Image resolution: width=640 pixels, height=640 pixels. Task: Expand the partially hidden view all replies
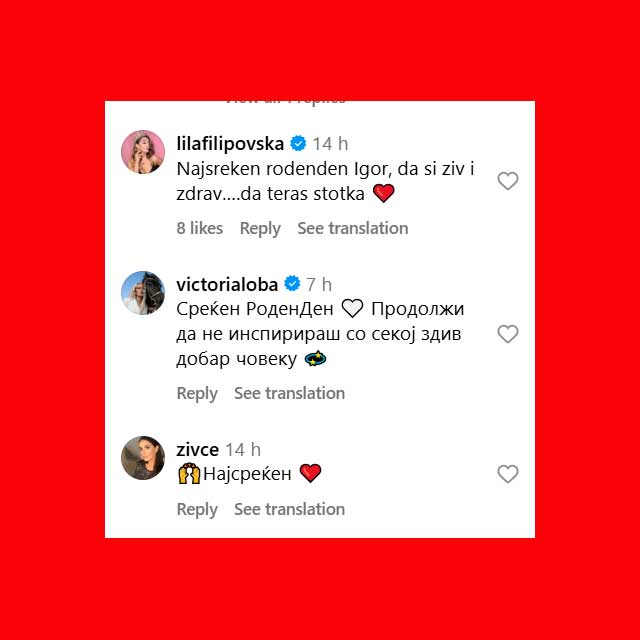(286, 102)
